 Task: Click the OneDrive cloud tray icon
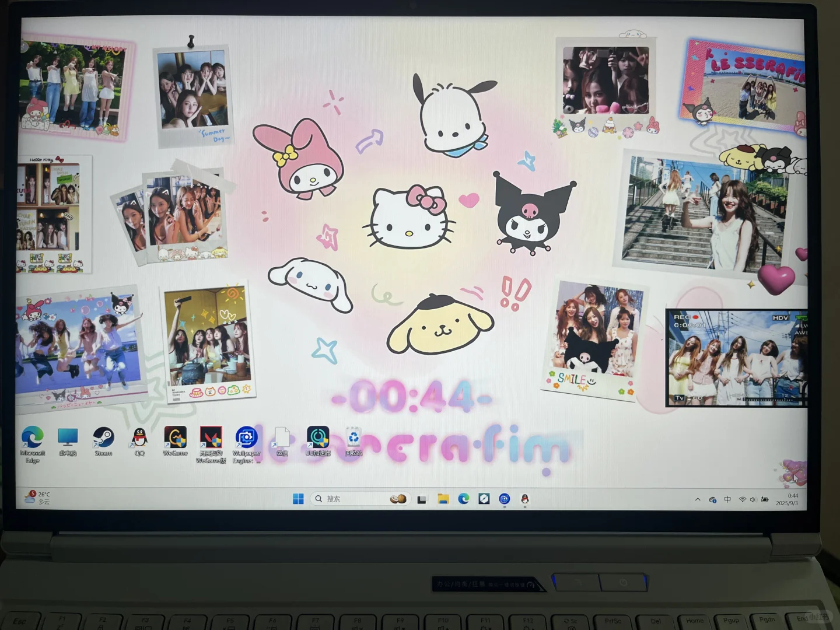712,500
